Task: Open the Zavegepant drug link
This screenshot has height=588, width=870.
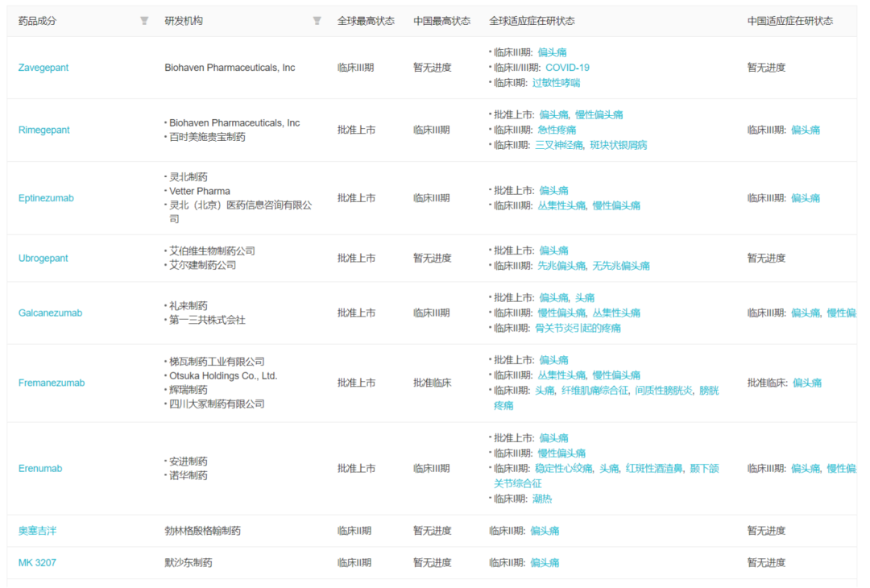Action: coord(43,68)
